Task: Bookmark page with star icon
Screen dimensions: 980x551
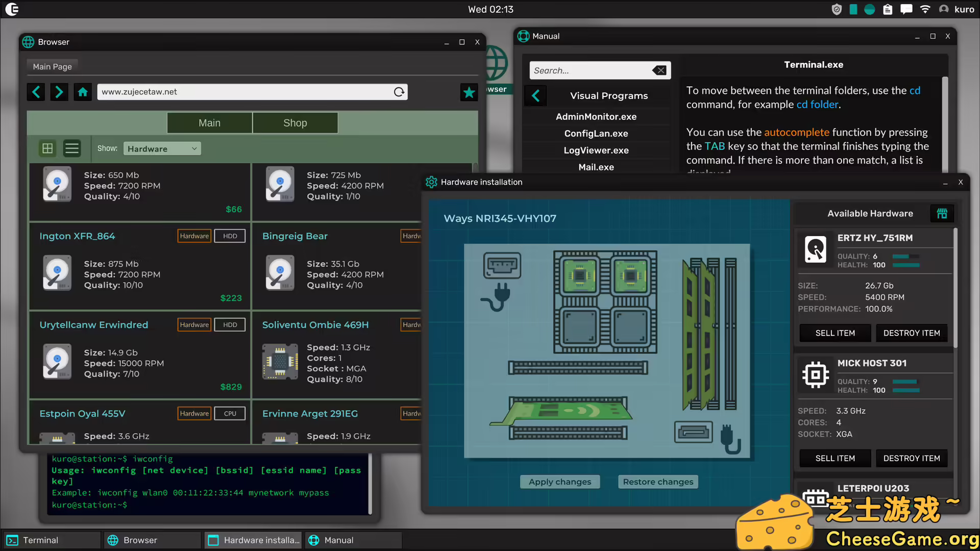Action: click(469, 92)
